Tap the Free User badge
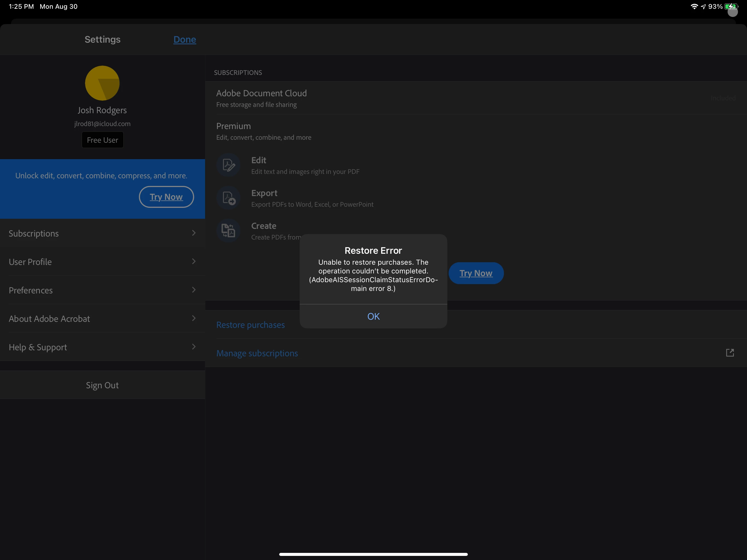747x560 pixels. (102, 140)
